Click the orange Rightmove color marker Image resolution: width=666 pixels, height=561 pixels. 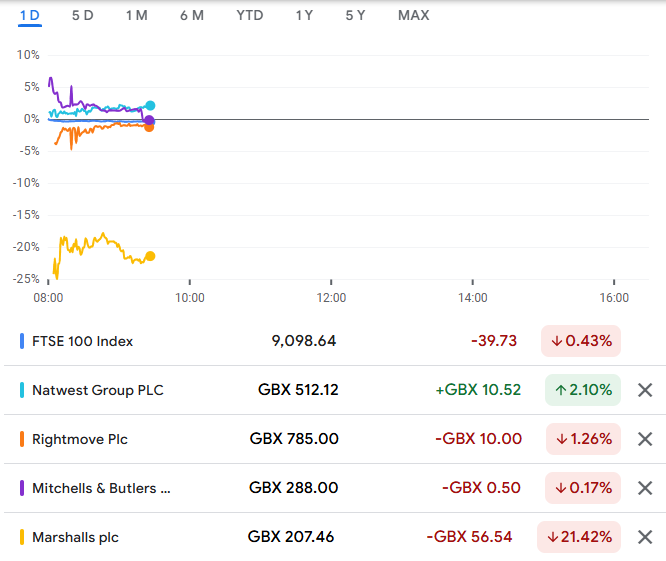pyautogui.click(x=22, y=439)
